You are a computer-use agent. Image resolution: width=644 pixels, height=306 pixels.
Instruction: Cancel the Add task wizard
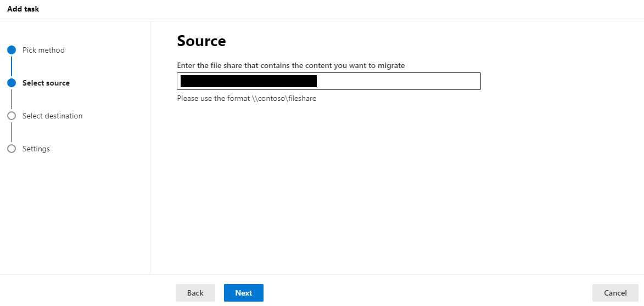point(615,293)
